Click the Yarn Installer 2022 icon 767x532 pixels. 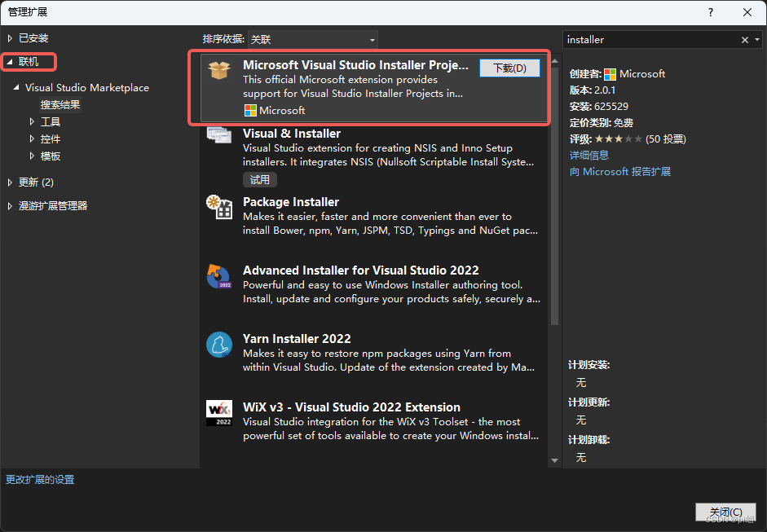pos(218,345)
